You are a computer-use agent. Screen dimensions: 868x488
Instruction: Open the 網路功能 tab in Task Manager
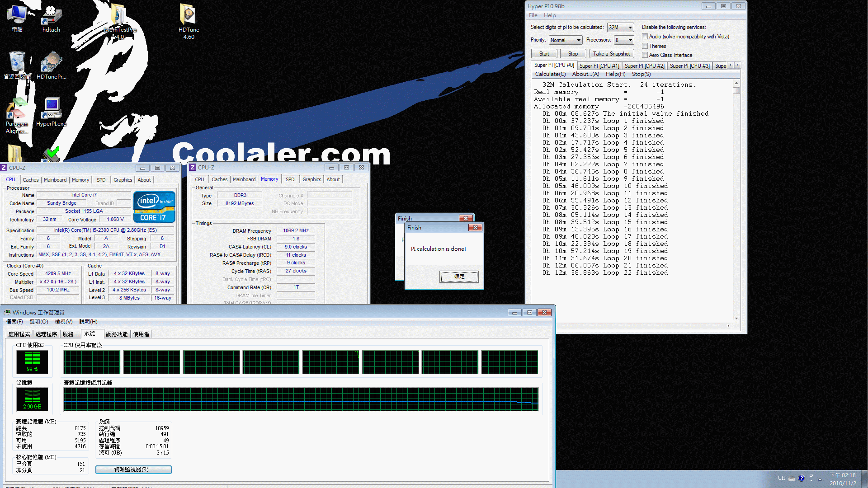coord(117,334)
